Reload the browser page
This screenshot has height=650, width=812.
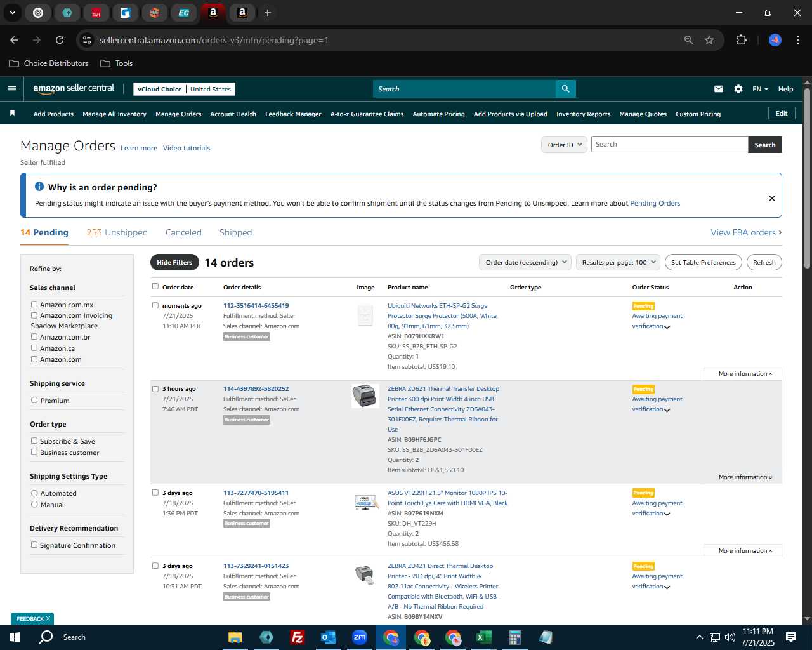[x=60, y=40]
